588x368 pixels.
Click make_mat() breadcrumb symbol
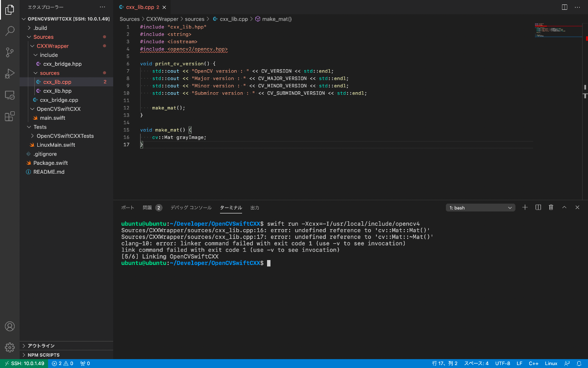273,19
